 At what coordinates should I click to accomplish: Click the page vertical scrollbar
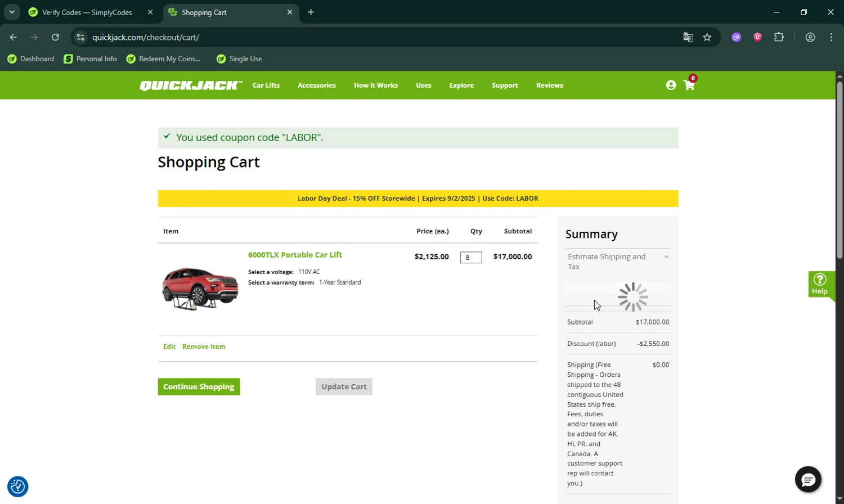click(839, 170)
